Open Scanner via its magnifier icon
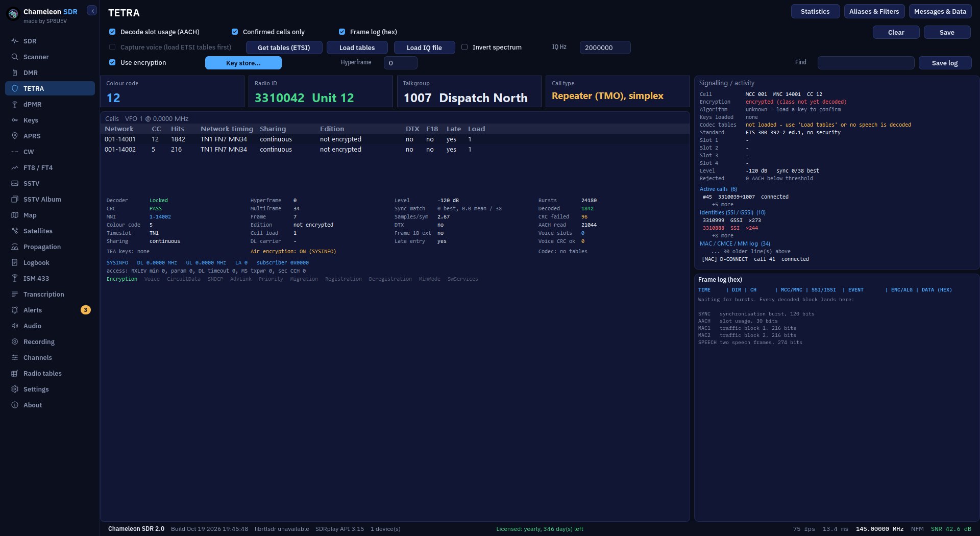Screen dimensions: 980x536 [15, 57]
